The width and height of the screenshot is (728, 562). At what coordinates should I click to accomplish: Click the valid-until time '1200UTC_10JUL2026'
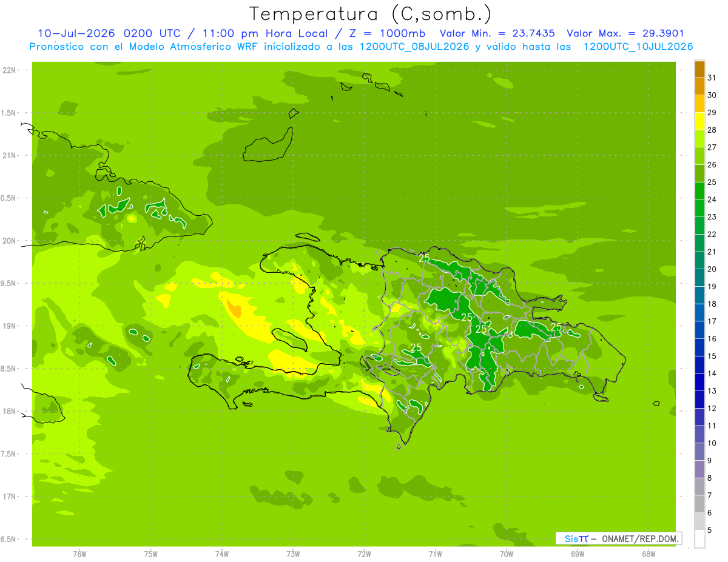click(638, 47)
